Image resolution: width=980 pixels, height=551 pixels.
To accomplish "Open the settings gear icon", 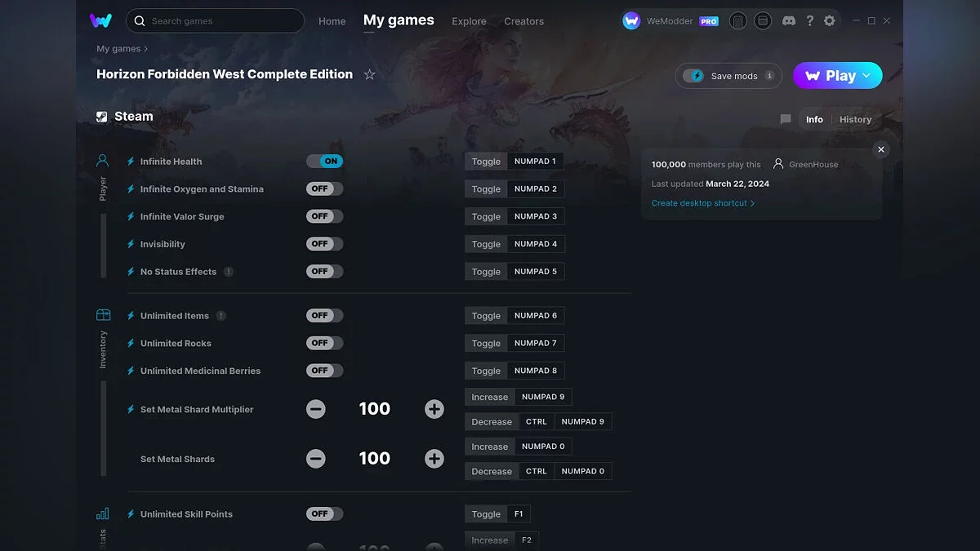I will 829,21.
